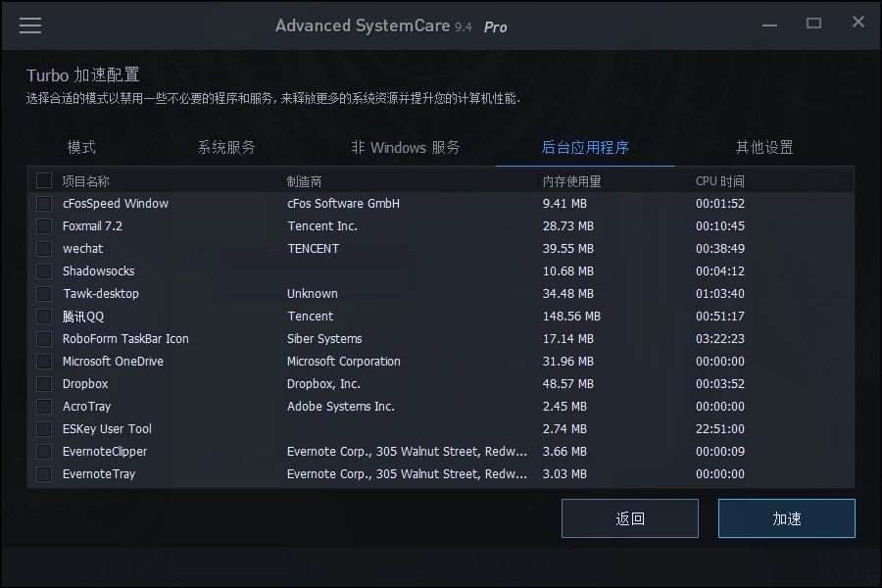882x588 pixels.
Task: Click the 01:03:40 CPU time value
Action: (720, 293)
